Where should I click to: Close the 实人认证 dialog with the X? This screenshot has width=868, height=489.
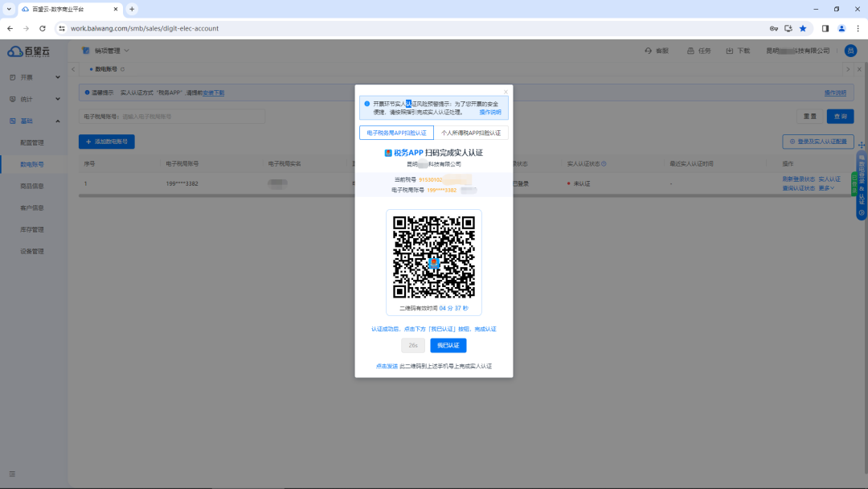click(506, 92)
